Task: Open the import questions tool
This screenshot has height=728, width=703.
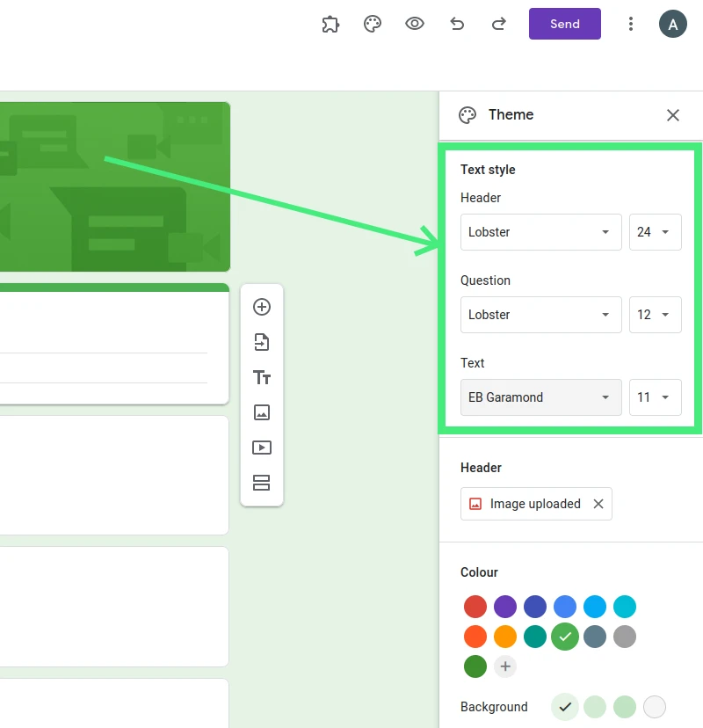Action: click(262, 342)
